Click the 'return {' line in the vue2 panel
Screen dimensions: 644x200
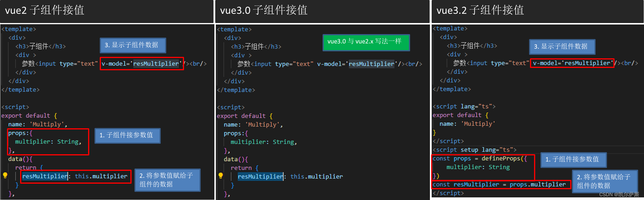tap(29, 168)
